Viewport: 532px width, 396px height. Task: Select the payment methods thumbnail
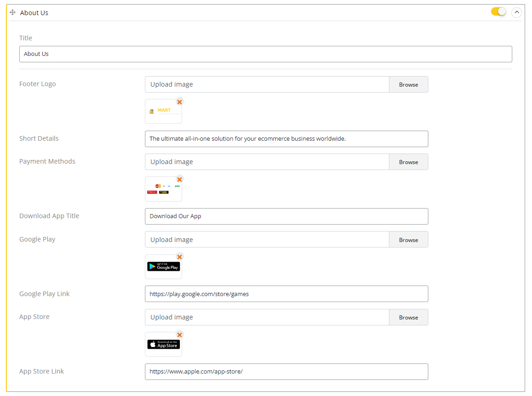tap(163, 189)
